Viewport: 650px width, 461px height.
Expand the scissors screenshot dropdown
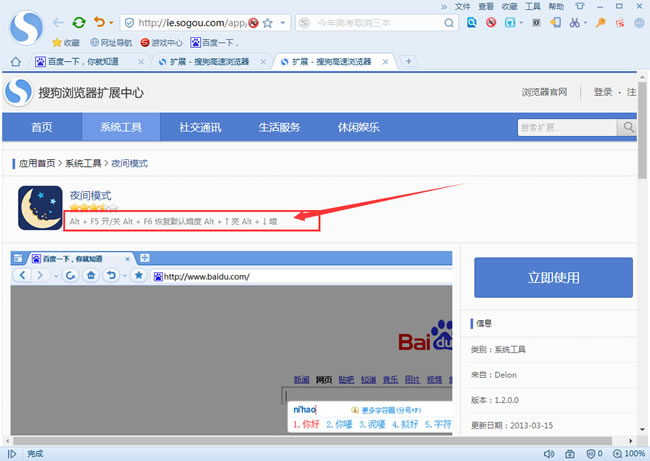[x=585, y=23]
